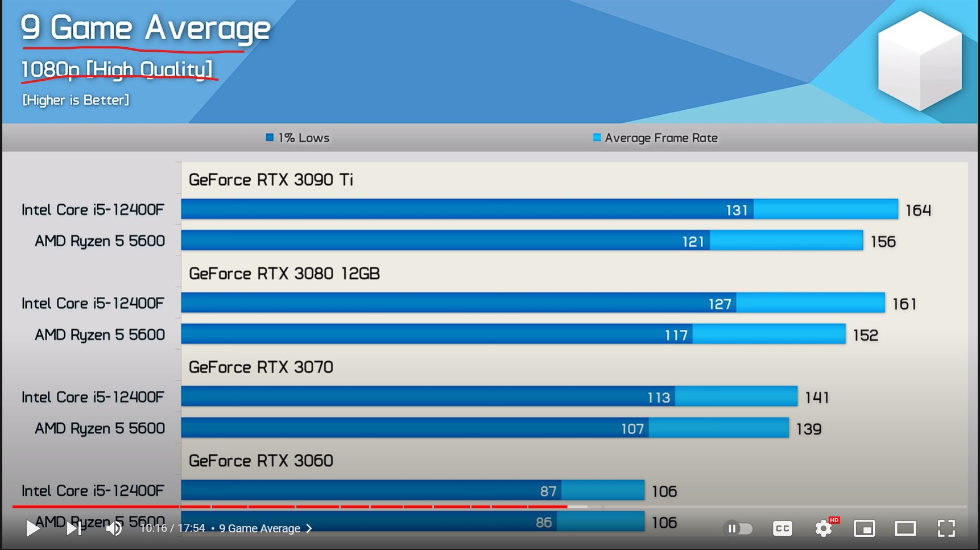Image resolution: width=980 pixels, height=550 pixels.
Task: Click the 87 1% low value
Action: point(548,491)
